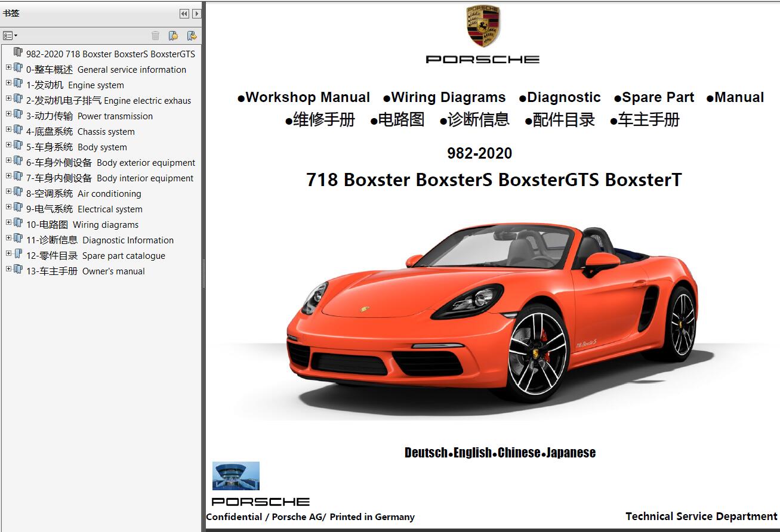The width and height of the screenshot is (780, 532).
Task: Click bookmark icon beside Body interior equipment
Action: 18,177
